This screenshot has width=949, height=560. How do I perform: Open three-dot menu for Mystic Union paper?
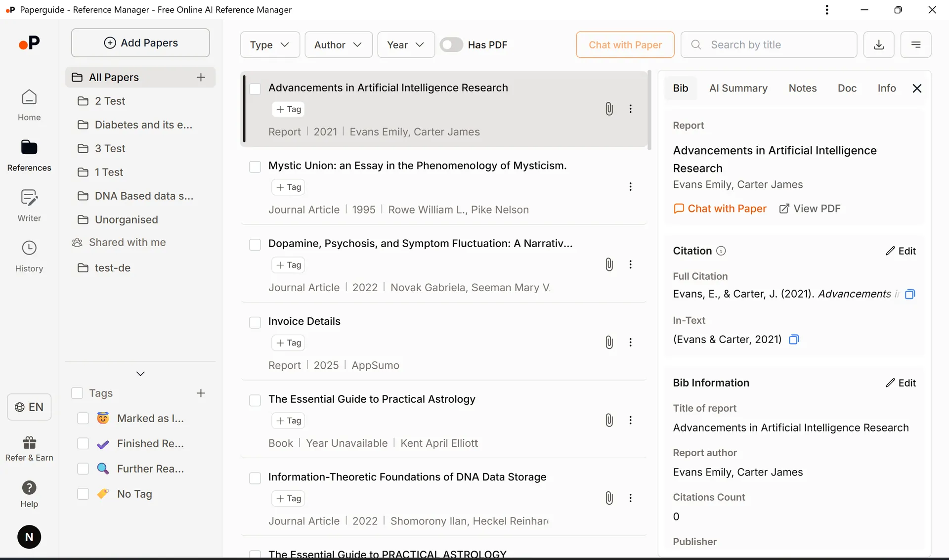coord(630,187)
